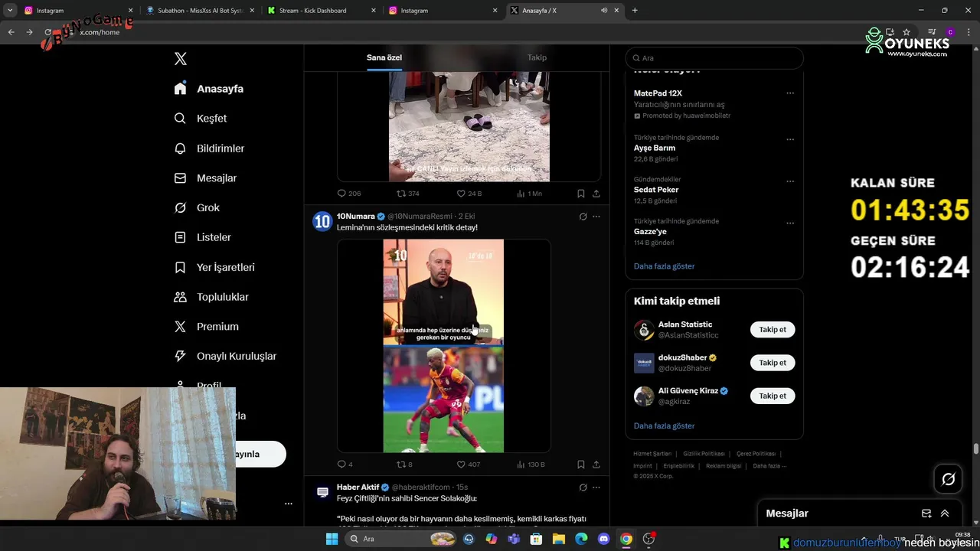The width and height of the screenshot is (980, 551).
Task: Expand the Mesajlar drawer
Action: click(x=945, y=514)
